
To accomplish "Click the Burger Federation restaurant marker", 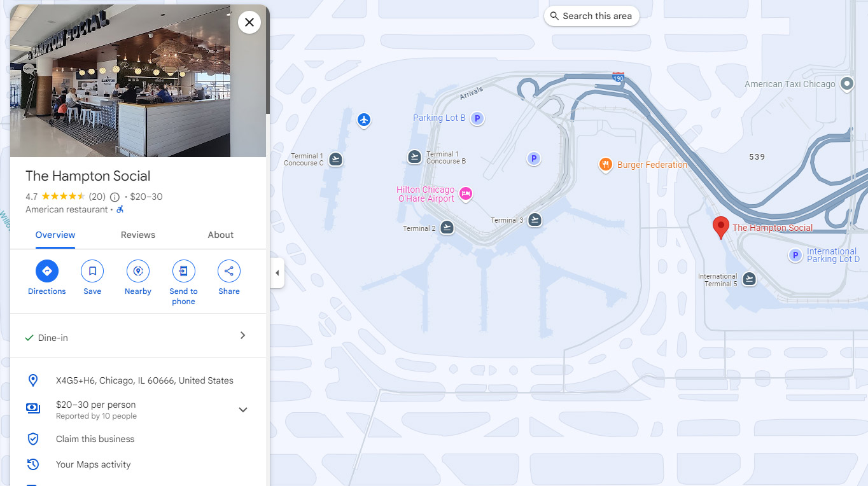I will pyautogui.click(x=606, y=165).
